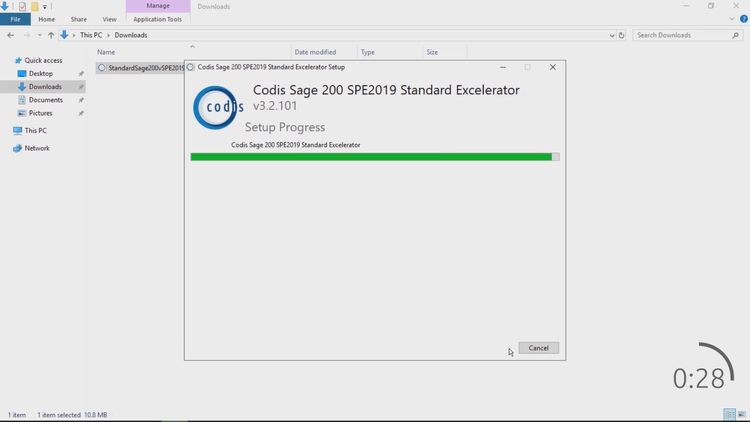This screenshot has width=750, height=422.
Task: Open the File tab in Explorer
Action: tap(15, 19)
